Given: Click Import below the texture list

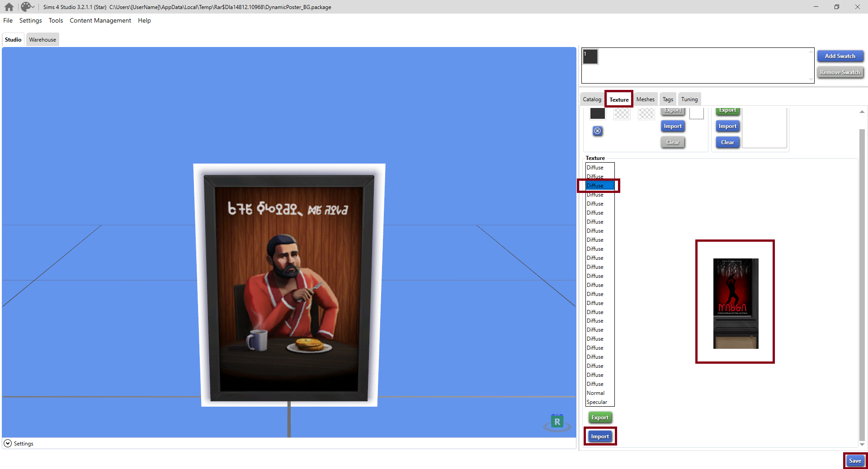Looking at the screenshot, I should point(599,436).
